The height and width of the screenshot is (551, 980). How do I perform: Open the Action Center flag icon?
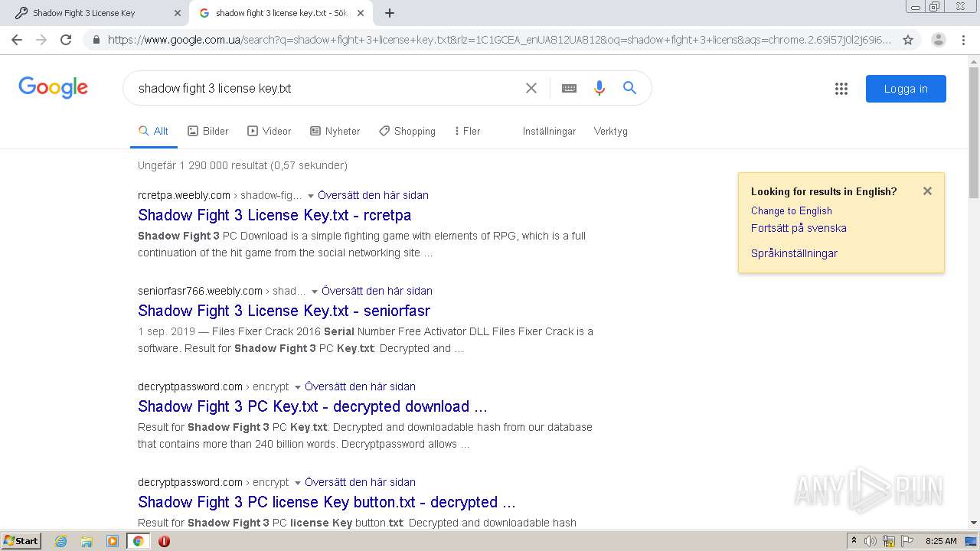tap(907, 541)
